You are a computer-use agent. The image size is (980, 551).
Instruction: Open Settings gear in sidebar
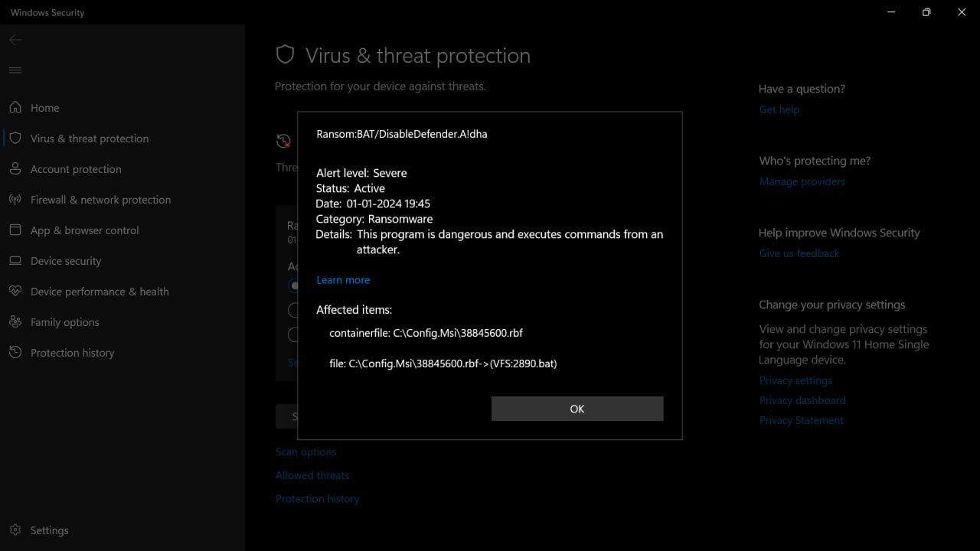point(15,530)
